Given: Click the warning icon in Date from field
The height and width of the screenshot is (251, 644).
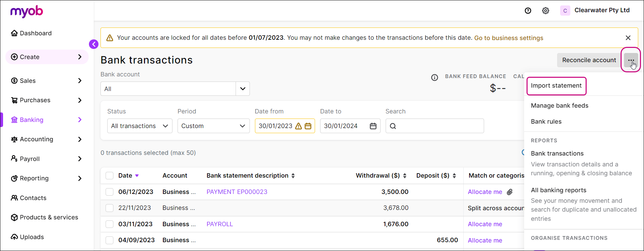Looking at the screenshot, I should point(298,126).
